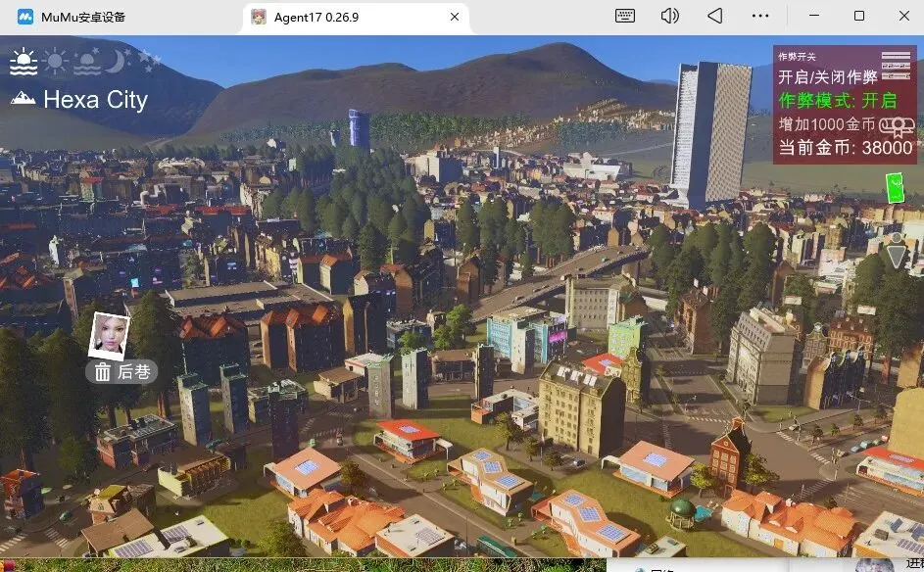Select the crescent moon night icon
The width and height of the screenshot is (924, 572).
coord(117,62)
